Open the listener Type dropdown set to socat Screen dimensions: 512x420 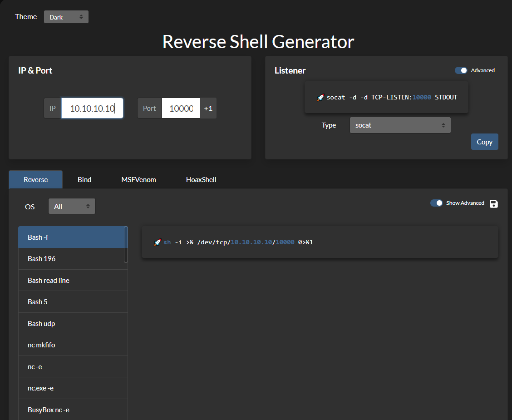pyautogui.click(x=400, y=125)
